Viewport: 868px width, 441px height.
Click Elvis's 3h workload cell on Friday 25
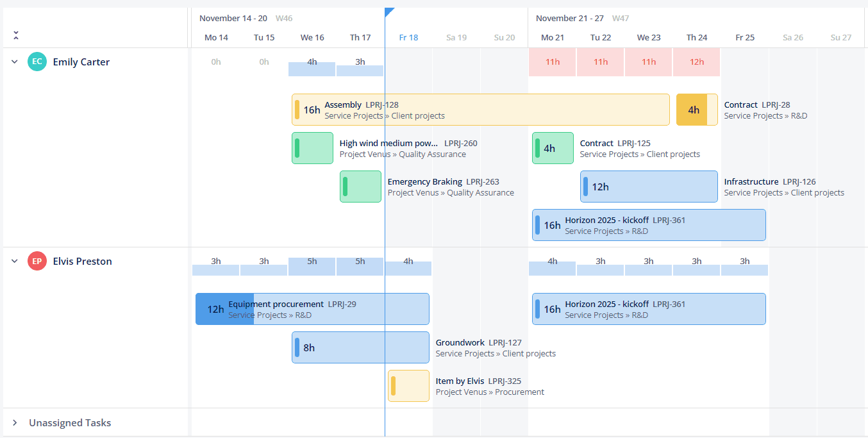pyautogui.click(x=745, y=262)
